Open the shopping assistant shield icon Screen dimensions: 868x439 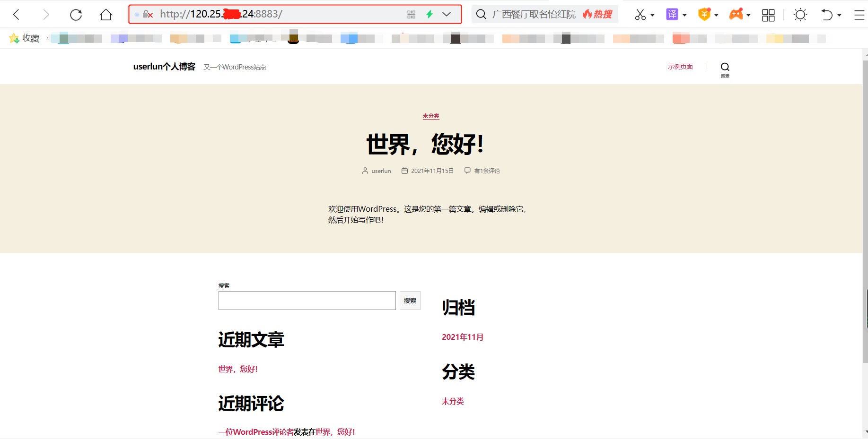704,14
